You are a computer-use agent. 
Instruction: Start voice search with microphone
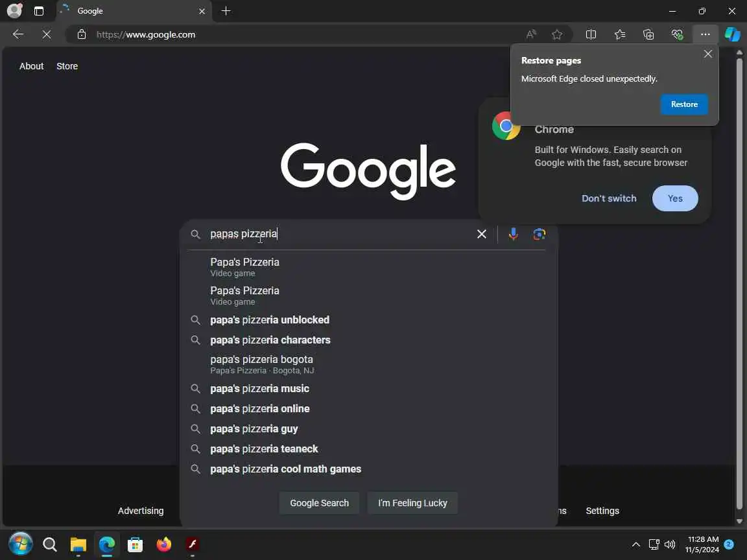[x=513, y=234]
